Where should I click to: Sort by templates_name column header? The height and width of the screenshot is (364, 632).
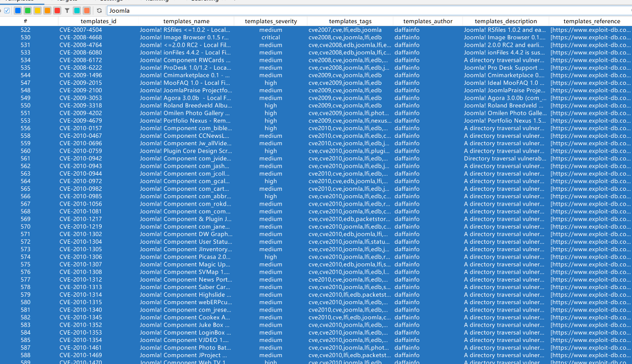(186, 21)
